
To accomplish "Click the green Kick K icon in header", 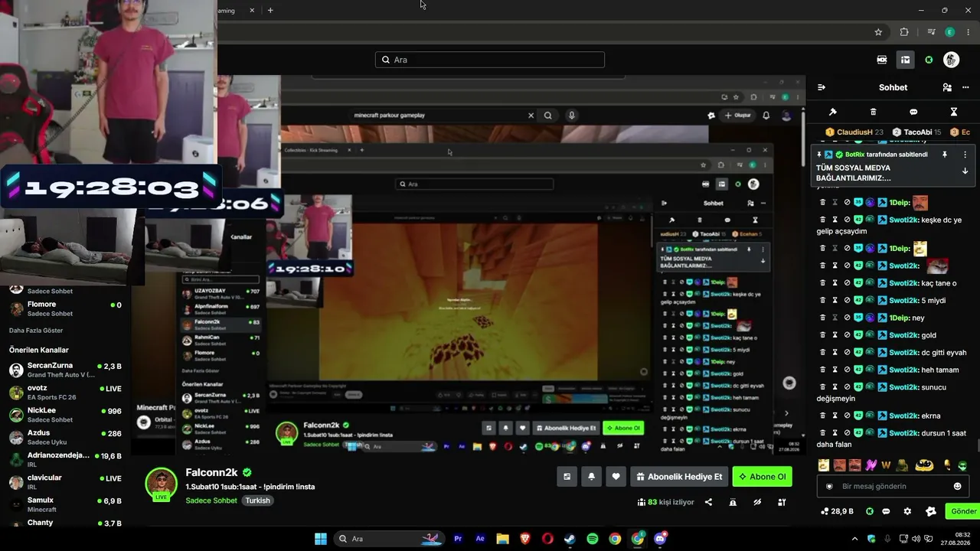I will click(x=929, y=60).
